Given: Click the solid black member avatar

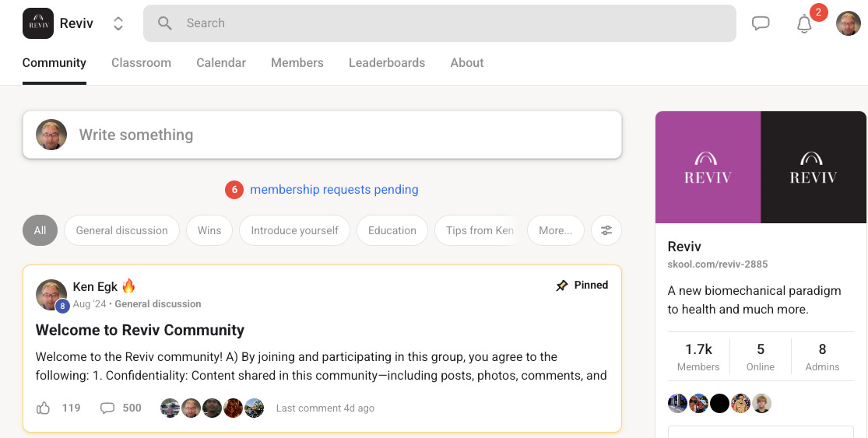Looking at the screenshot, I should (719, 403).
